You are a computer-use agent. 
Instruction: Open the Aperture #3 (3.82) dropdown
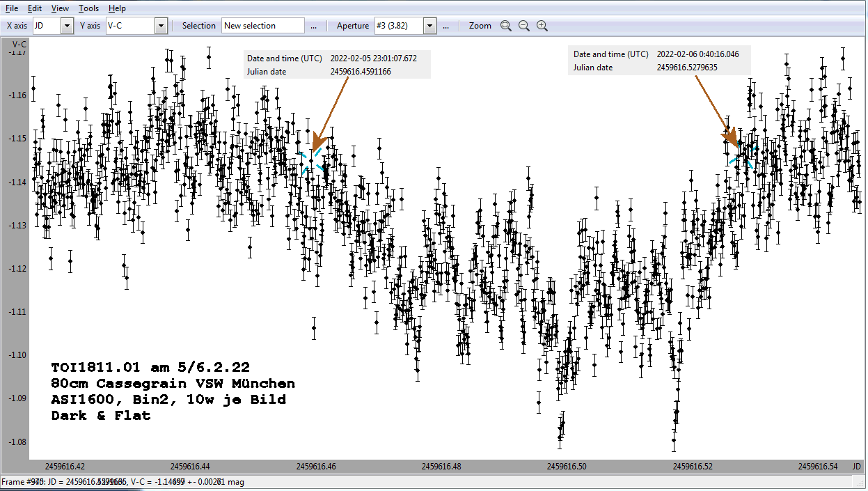pos(429,26)
